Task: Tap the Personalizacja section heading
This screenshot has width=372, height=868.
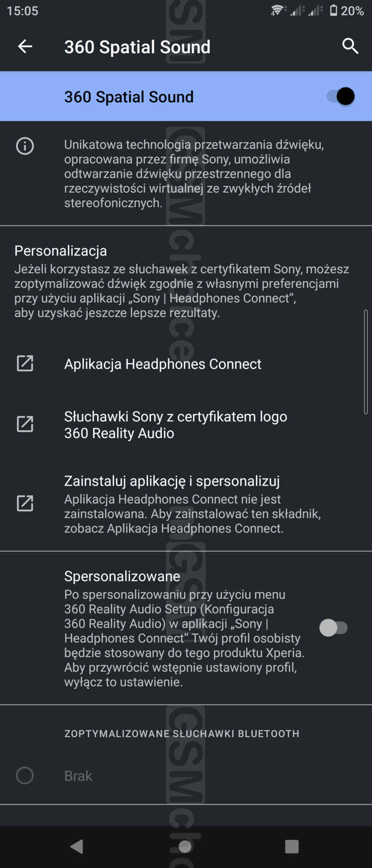Action: 61,251
